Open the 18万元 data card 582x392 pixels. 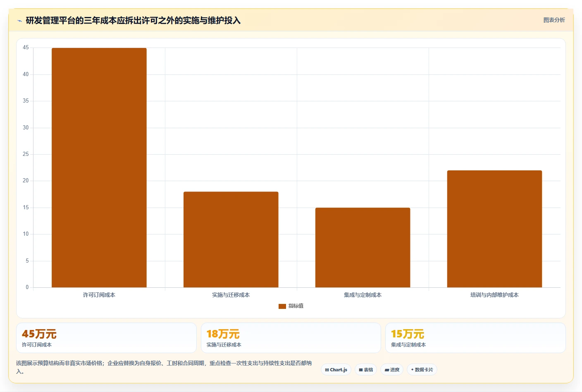(291, 338)
